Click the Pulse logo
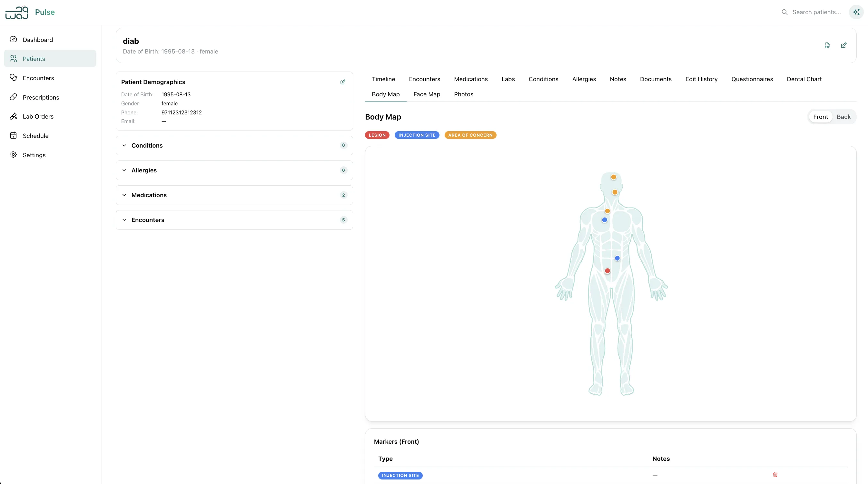 click(x=16, y=12)
